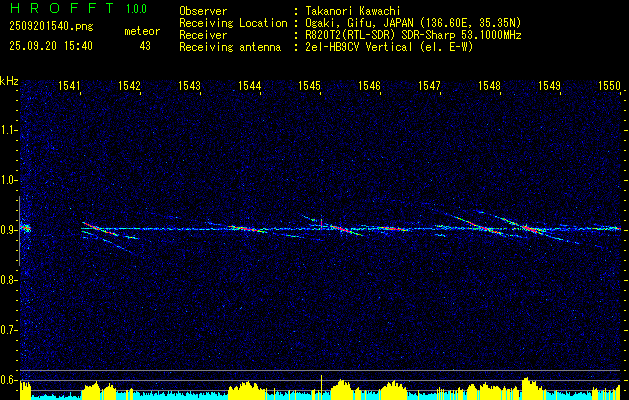This screenshot has height=400, width=629.
Task: Click the 1.0 kHz frequency label
Action: pos(8,180)
